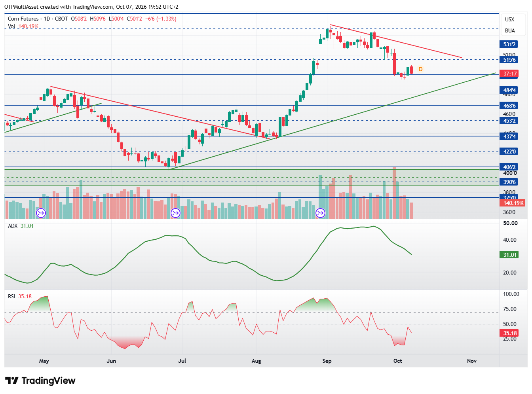
Task: Click the Corn Futures symbol title
Action: tap(23, 19)
